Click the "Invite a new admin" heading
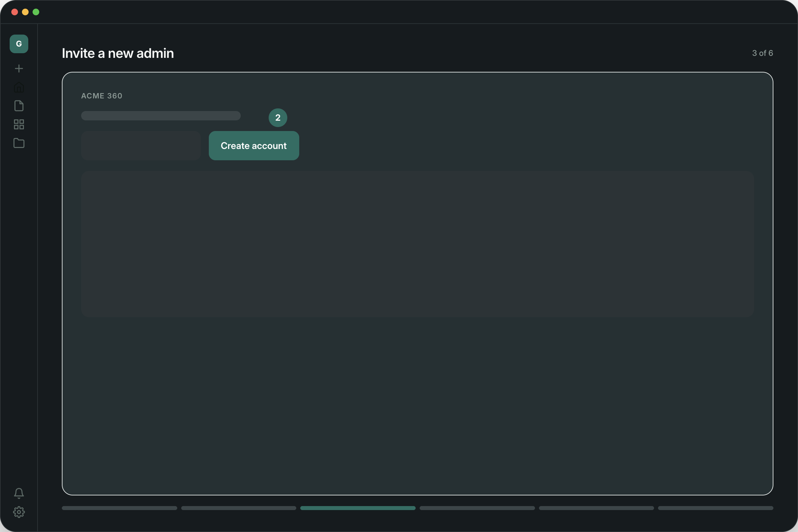 click(x=118, y=53)
